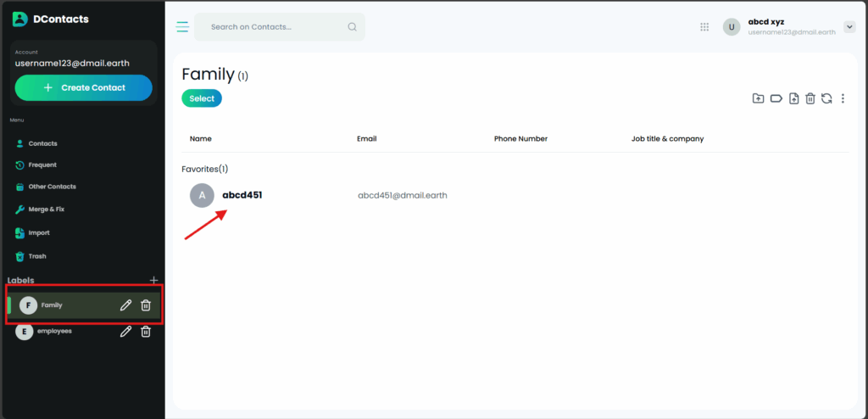This screenshot has height=419, width=868.
Task: Refresh the contact list with sync icon
Action: pos(826,99)
